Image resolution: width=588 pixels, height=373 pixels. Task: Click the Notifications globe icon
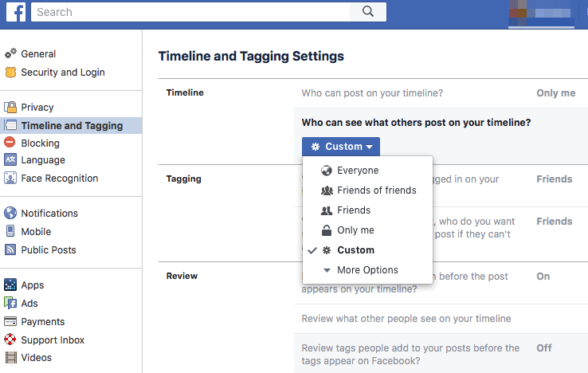[x=10, y=214]
